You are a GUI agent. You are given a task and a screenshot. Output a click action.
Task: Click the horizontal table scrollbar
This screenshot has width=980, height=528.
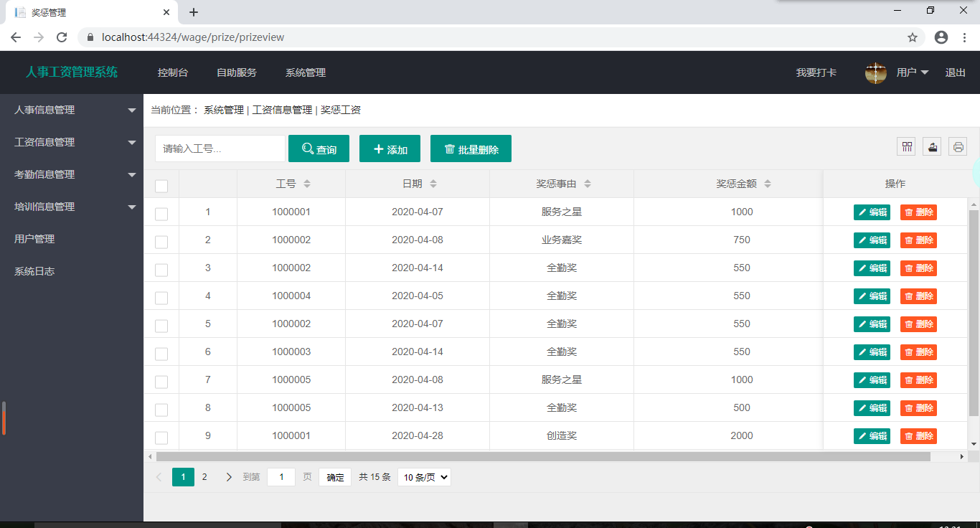(x=543, y=456)
